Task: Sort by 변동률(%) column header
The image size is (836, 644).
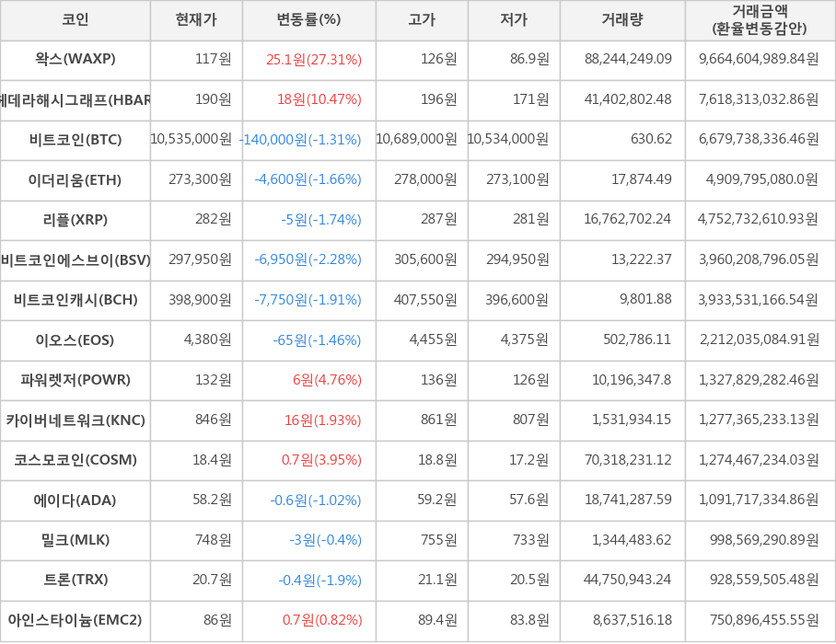Action: tap(308, 20)
